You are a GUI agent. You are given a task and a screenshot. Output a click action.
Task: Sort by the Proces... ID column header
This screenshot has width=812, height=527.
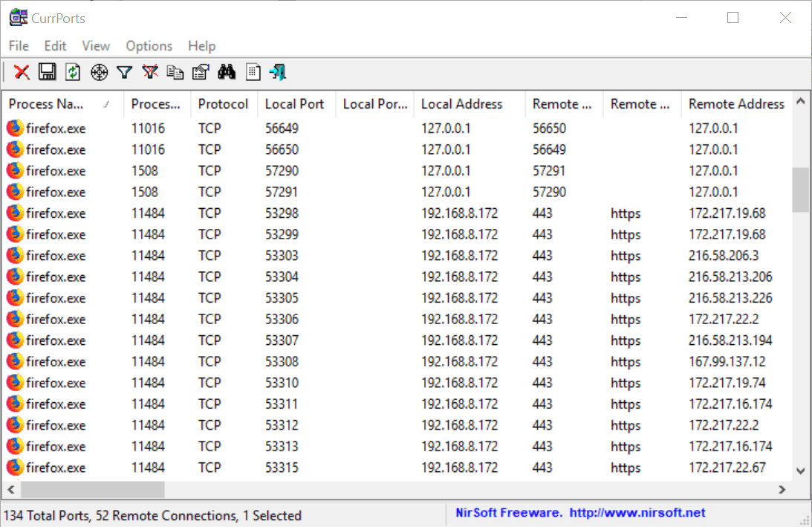click(157, 104)
